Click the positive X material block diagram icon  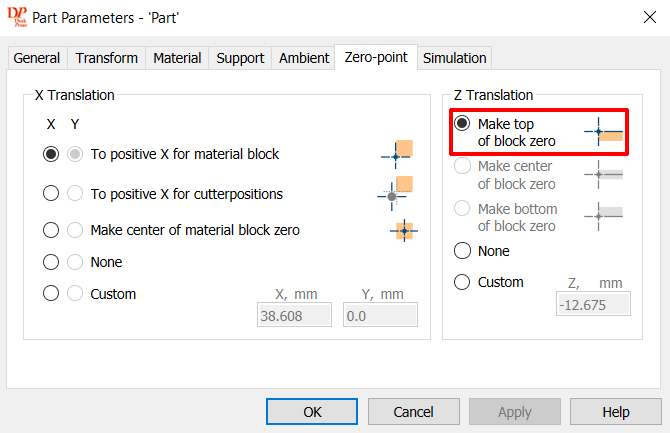click(397, 153)
